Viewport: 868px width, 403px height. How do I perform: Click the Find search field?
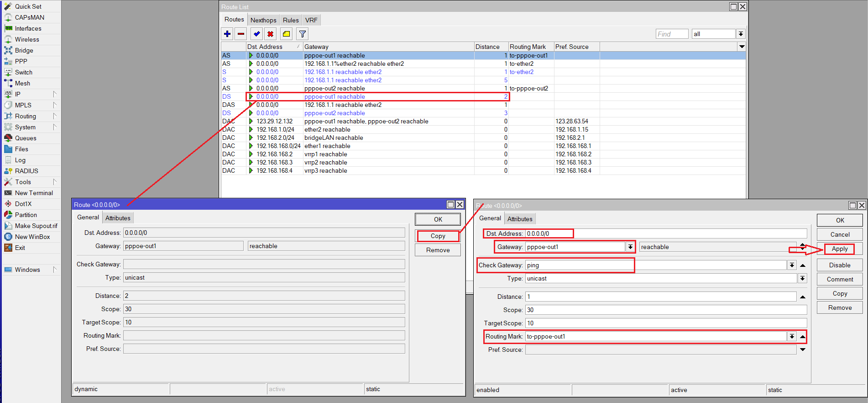(x=672, y=34)
